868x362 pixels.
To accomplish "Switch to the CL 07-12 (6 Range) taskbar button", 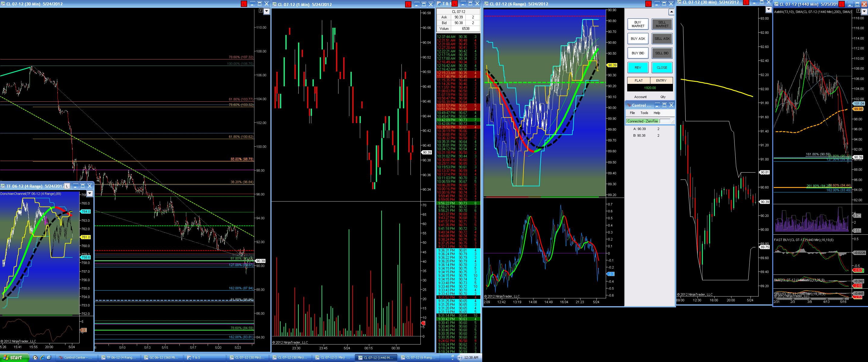I will point(419,357).
